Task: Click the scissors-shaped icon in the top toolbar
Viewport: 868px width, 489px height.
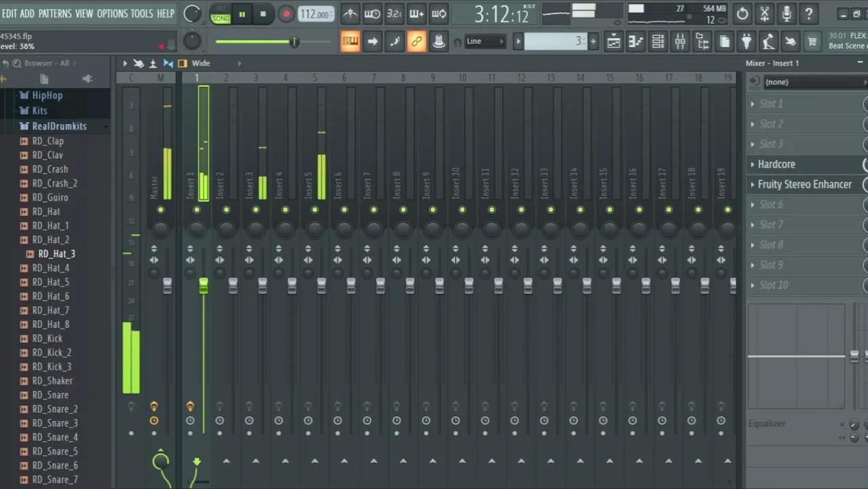Action: tap(764, 14)
